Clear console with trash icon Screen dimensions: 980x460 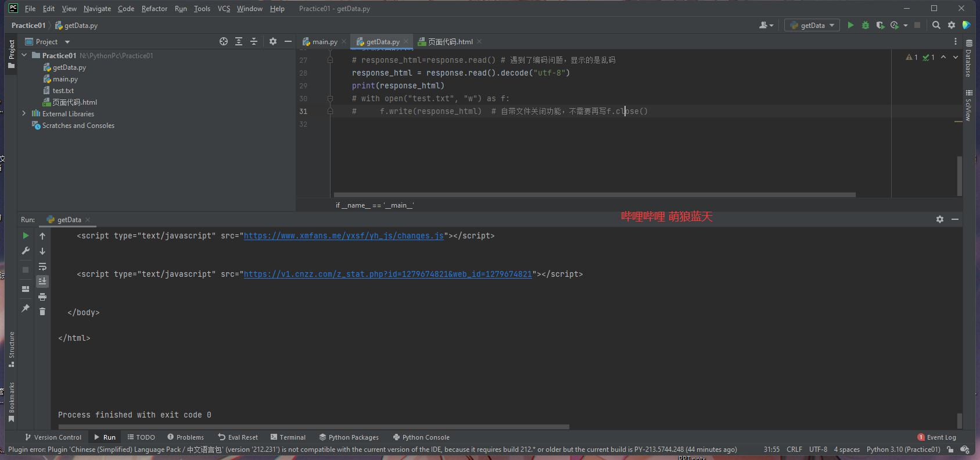[x=42, y=312]
